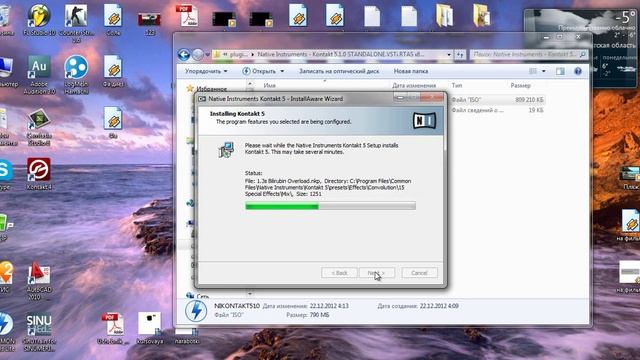Open the Adobe Audition 3.0 icon
The height and width of the screenshot is (360, 640).
click(39, 73)
